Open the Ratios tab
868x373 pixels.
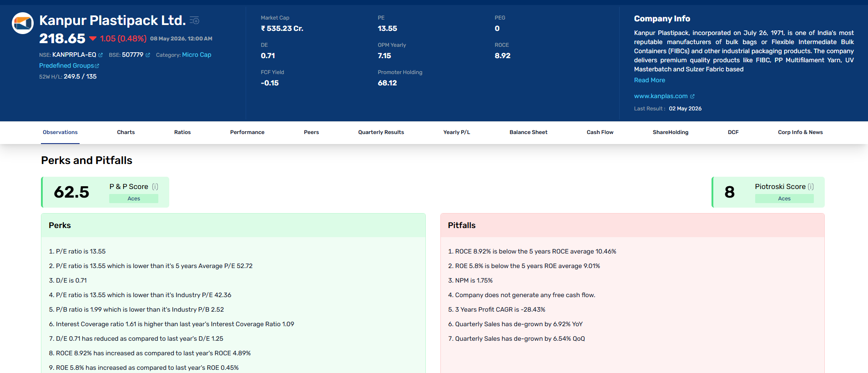pyautogui.click(x=182, y=132)
